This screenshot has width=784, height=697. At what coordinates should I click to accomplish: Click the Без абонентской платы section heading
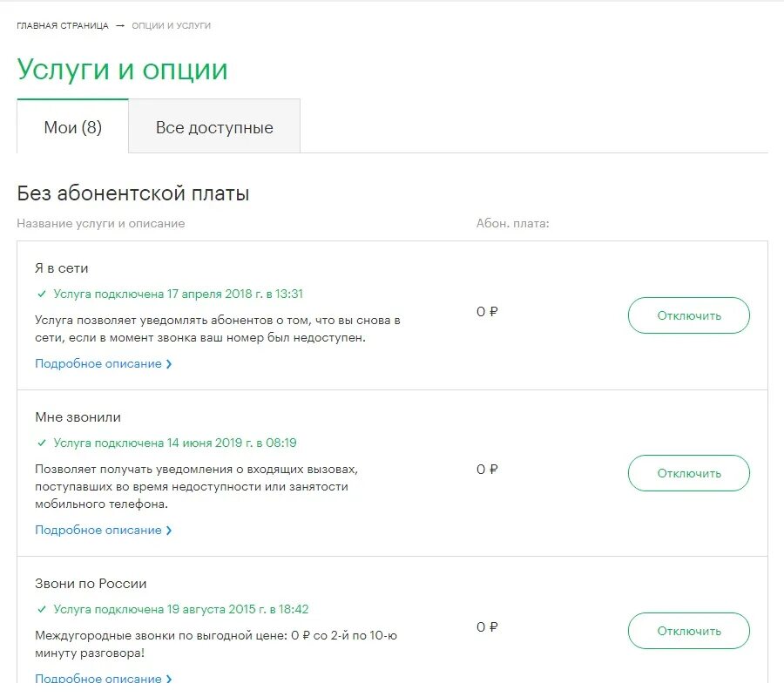133,193
